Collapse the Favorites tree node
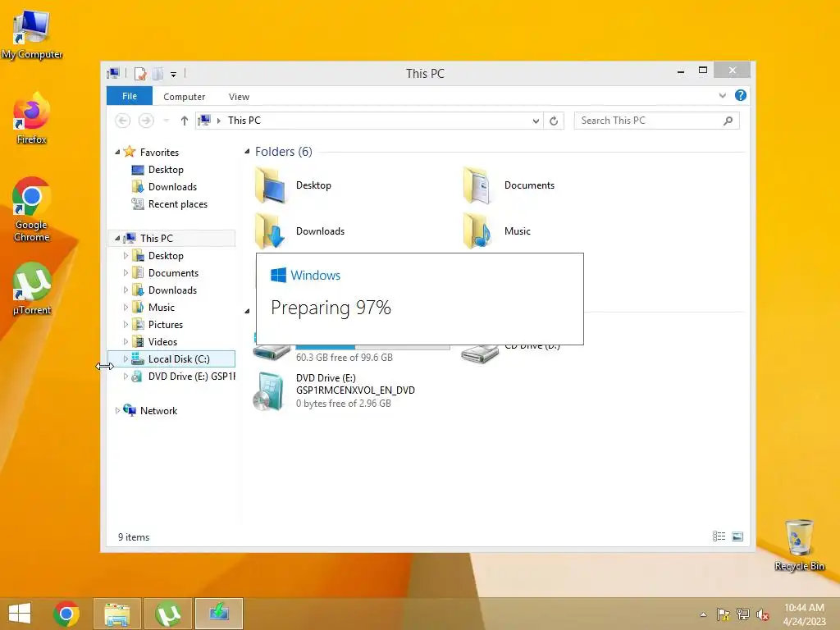Image resolution: width=840 pixels, height=630 pixels. (x=117, y=152)
